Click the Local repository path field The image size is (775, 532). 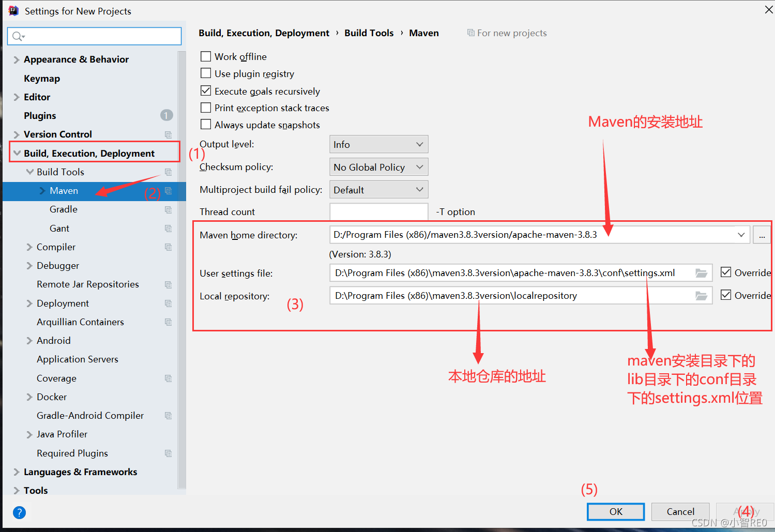point(521,296)
